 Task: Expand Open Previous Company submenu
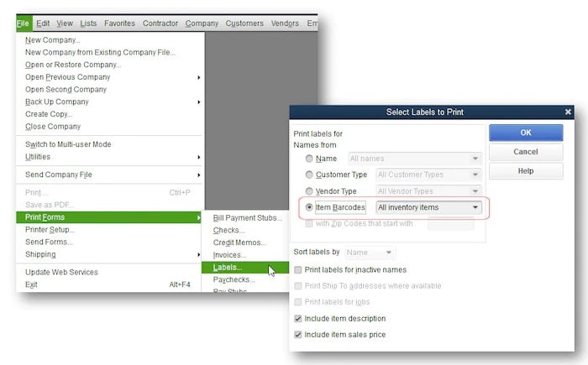(x=109, y=77)
